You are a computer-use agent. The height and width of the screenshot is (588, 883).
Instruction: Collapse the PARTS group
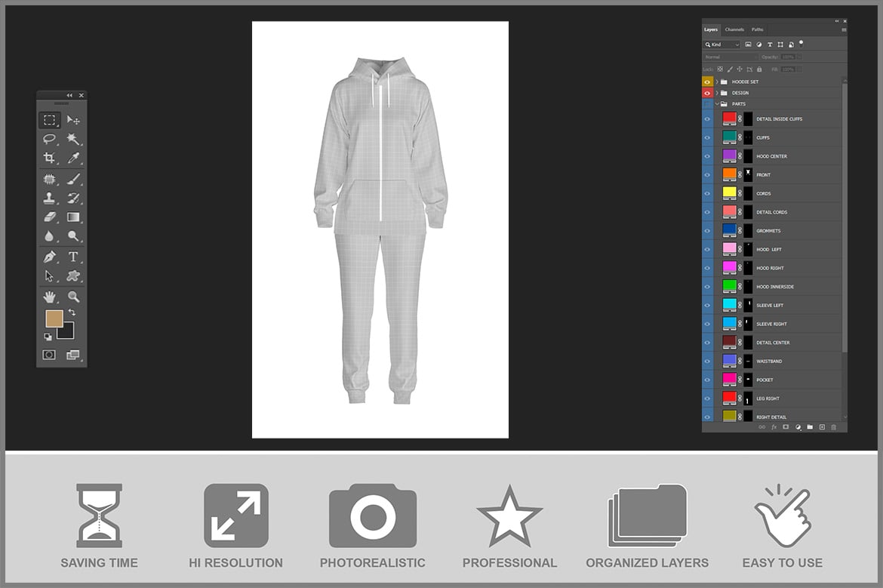717,103
